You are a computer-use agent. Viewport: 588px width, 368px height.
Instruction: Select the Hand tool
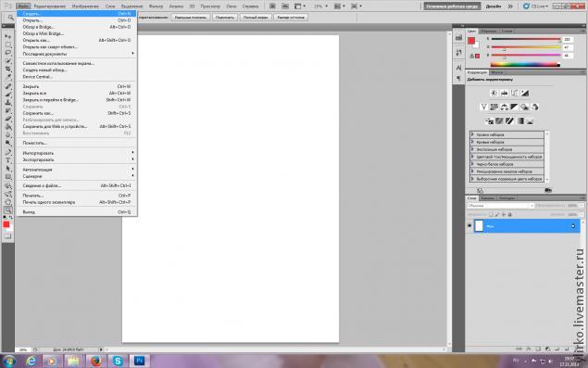coord(8,202)
